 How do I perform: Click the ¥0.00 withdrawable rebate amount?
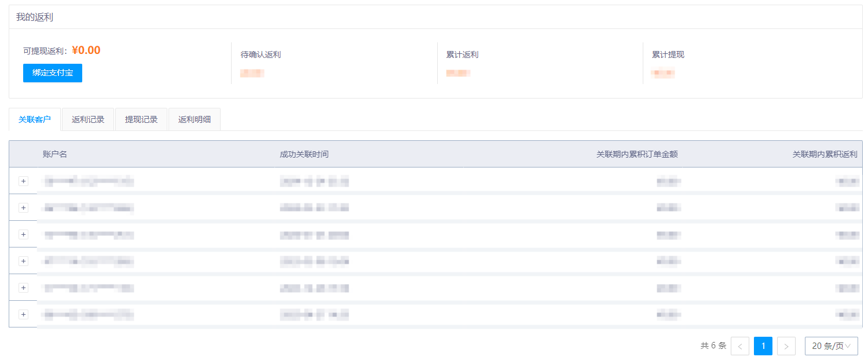point(86,50)
